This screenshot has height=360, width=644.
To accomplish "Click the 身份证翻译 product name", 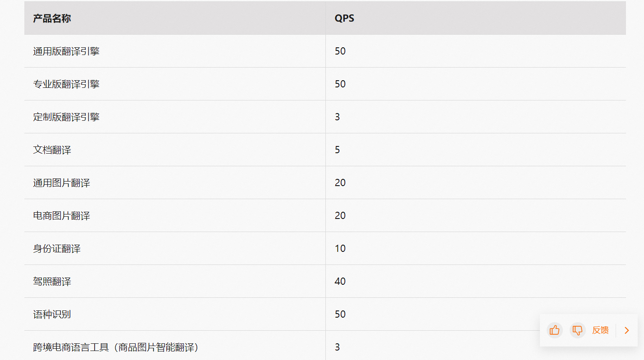I will tap(57, 249).
